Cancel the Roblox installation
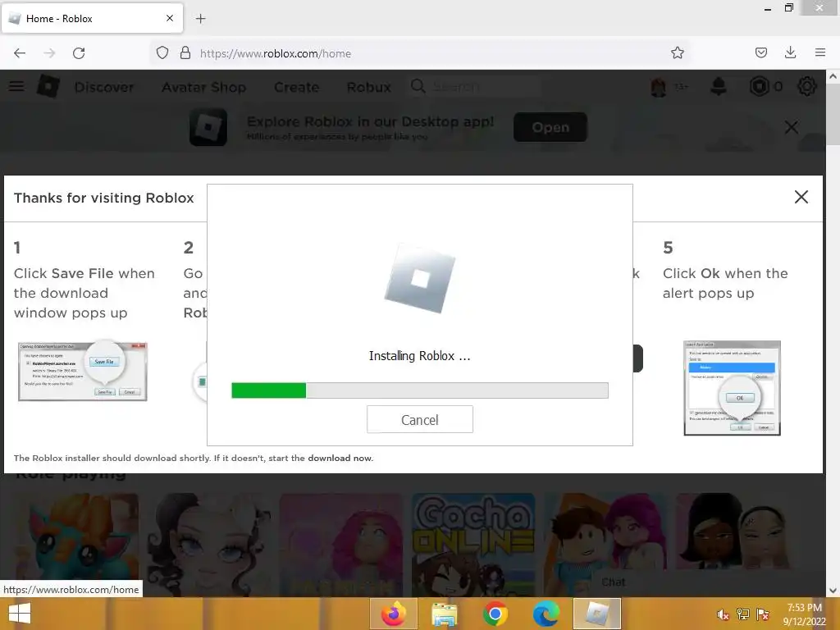Viewport: 840px width, 630px height. click(x=419, y=419)
